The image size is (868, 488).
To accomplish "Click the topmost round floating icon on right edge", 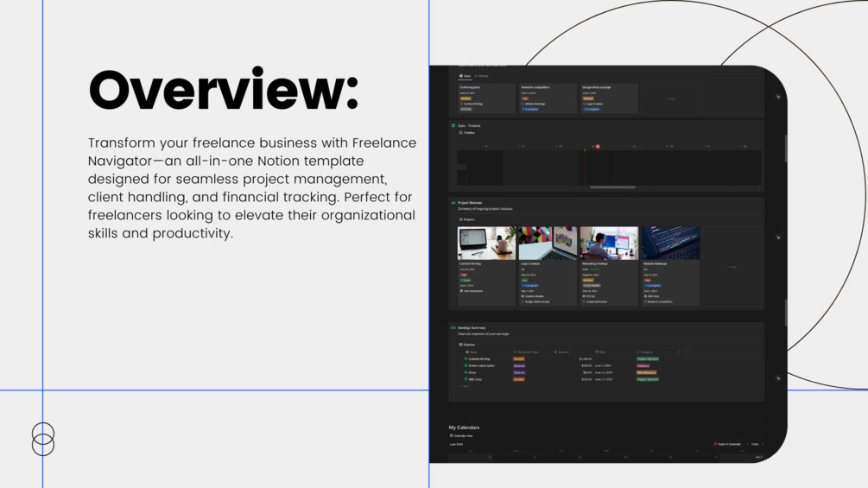I will point(778,96).
